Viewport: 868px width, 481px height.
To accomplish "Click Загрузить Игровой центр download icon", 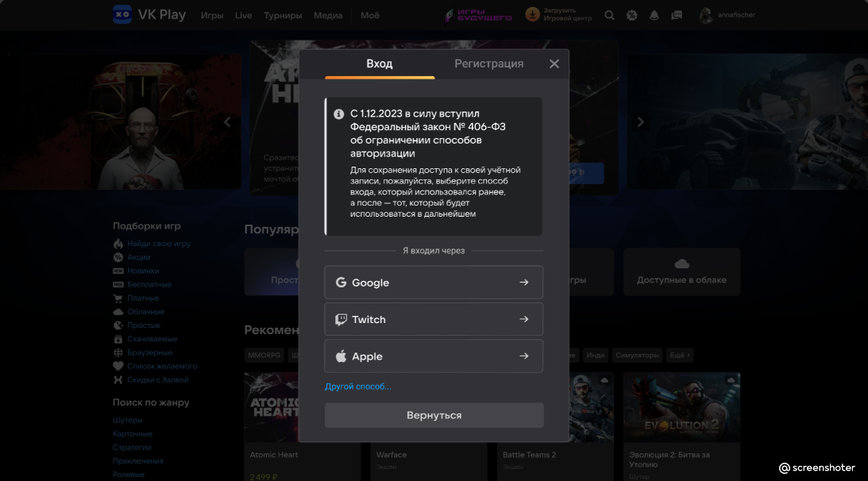I will tap(532, 14).
